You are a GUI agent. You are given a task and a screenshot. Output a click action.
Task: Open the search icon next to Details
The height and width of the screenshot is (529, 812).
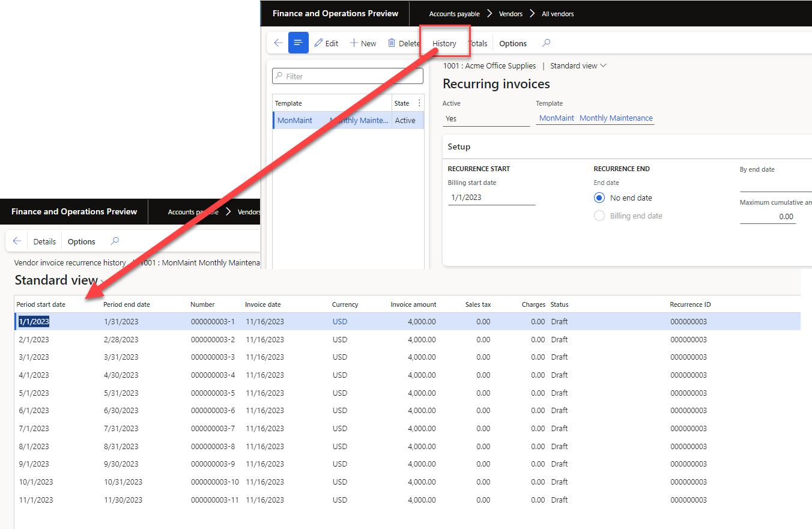tap(114, 241)
